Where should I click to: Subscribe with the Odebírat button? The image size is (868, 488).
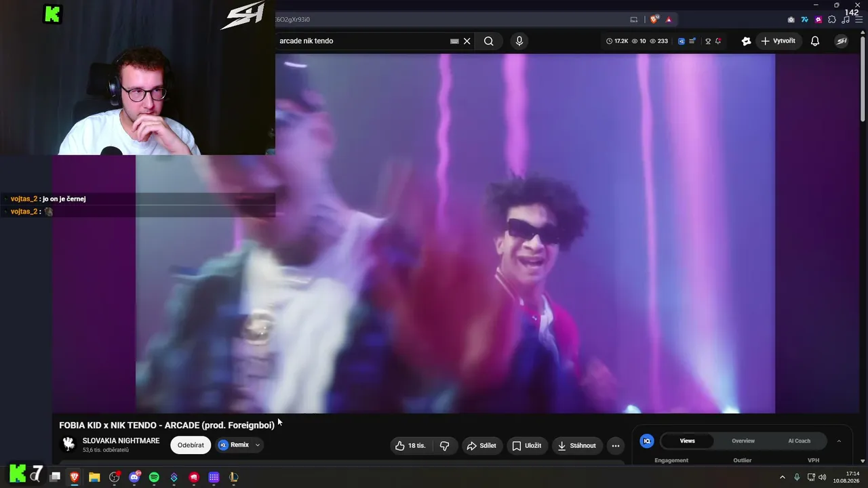click(x=191, y=445)
